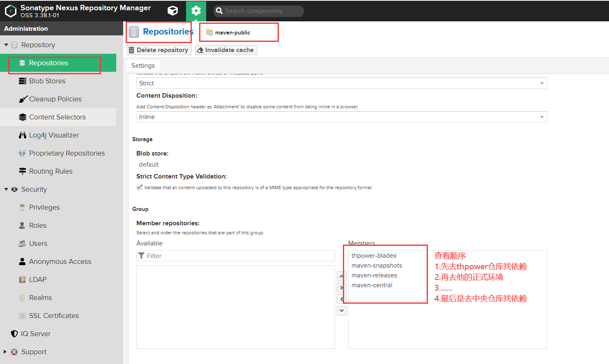Open Realms in sidebar
Viewport: 609px width, 364px height.
[58, 298]
